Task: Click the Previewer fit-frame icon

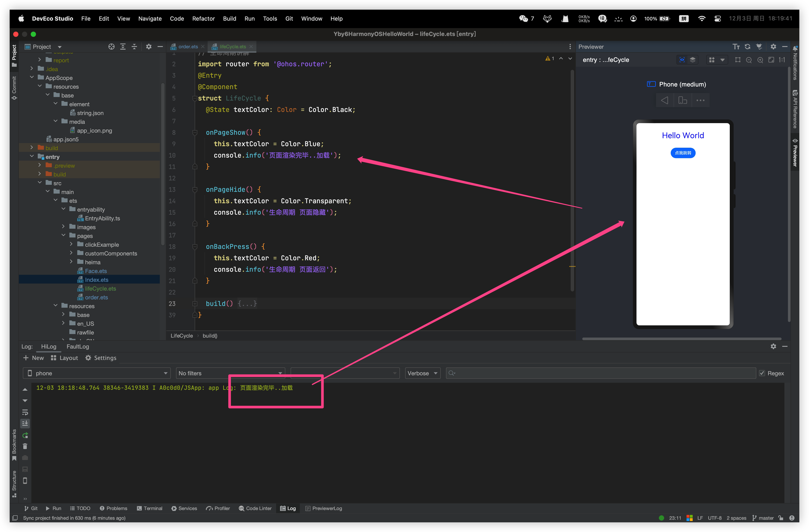Action: click(x=738, y=60)
